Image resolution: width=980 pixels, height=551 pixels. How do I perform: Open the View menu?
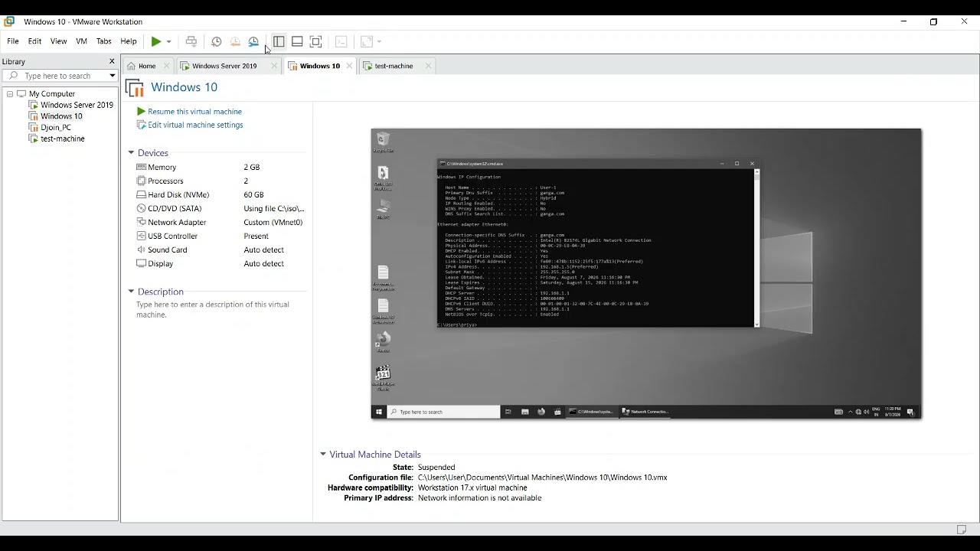59,41
